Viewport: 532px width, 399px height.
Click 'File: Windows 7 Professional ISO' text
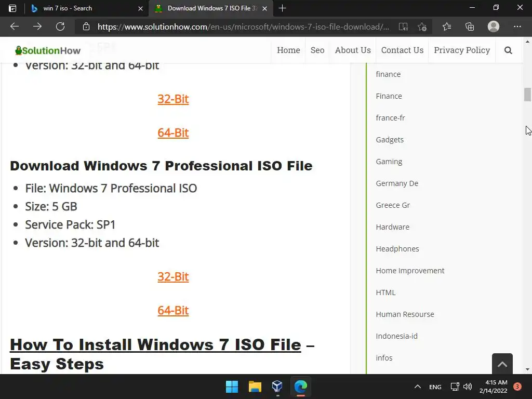coord(111,188)
